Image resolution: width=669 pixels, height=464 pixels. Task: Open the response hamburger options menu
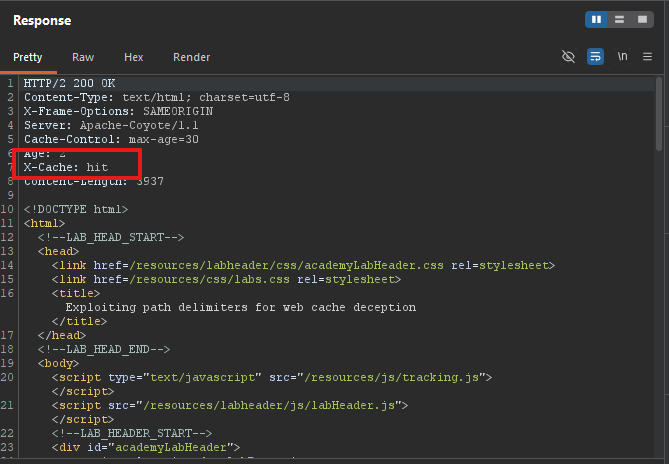647,56
